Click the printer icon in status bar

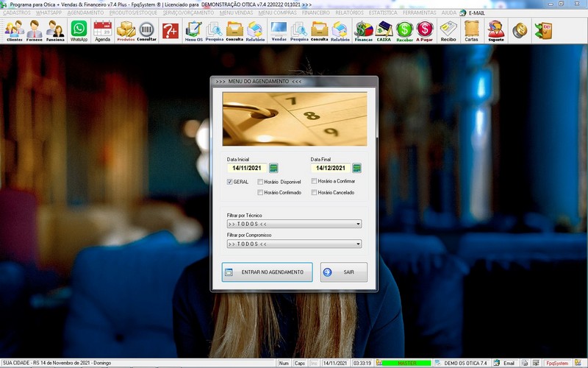(x=525, y=363)
